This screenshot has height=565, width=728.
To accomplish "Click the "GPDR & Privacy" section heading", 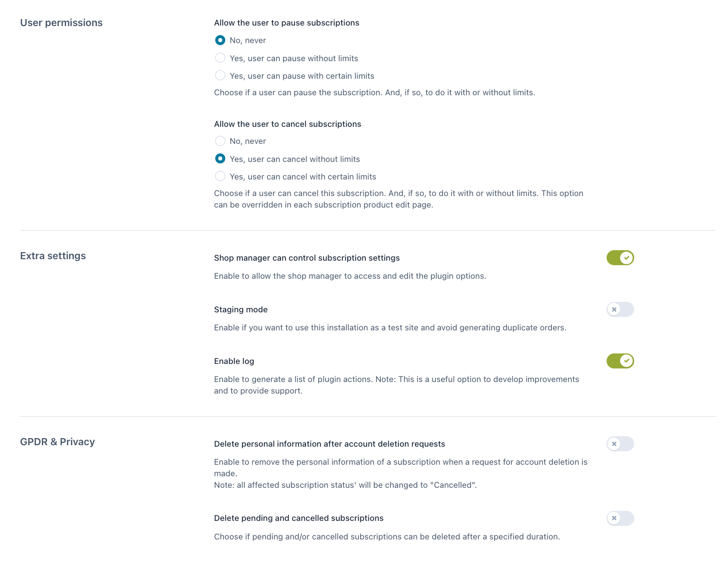I will pos(57,442).
